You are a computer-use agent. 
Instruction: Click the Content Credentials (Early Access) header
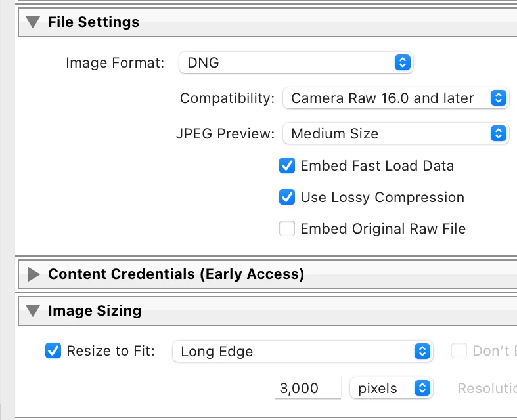[x=176, y=274]
